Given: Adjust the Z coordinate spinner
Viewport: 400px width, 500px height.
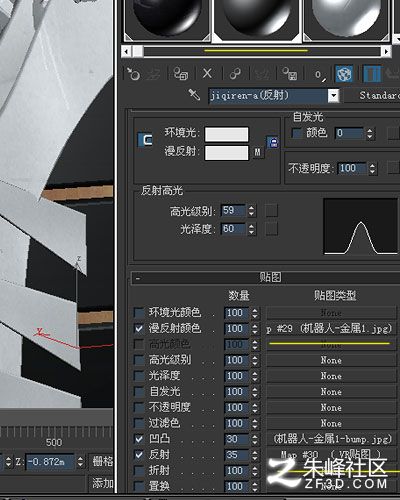Looking at the screenshot, I should [x=80, y=462].
